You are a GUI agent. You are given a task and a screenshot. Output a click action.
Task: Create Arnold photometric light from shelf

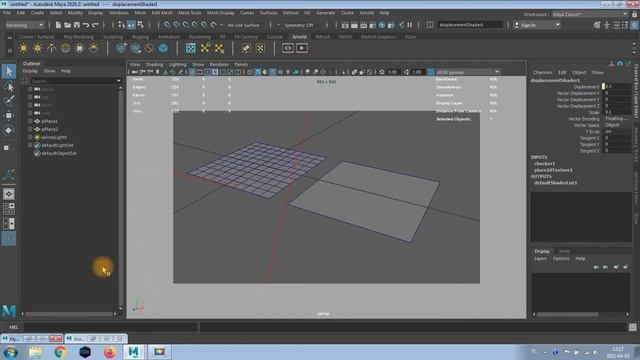click(x=51, y=48)
